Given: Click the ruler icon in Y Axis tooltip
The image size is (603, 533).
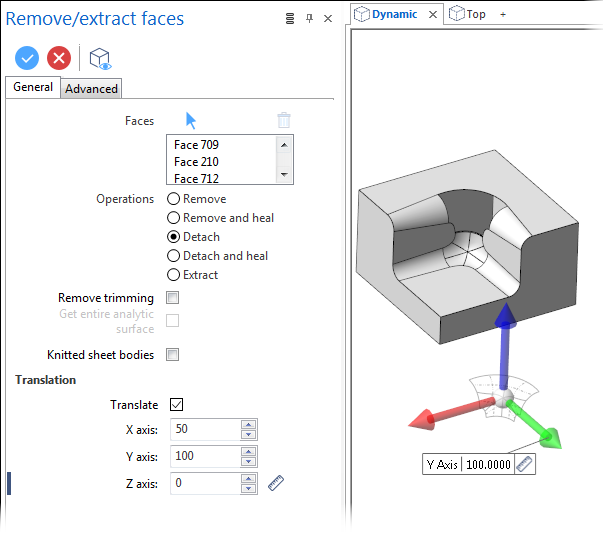Looking at the screenshot, I should (x=524, y=464).
